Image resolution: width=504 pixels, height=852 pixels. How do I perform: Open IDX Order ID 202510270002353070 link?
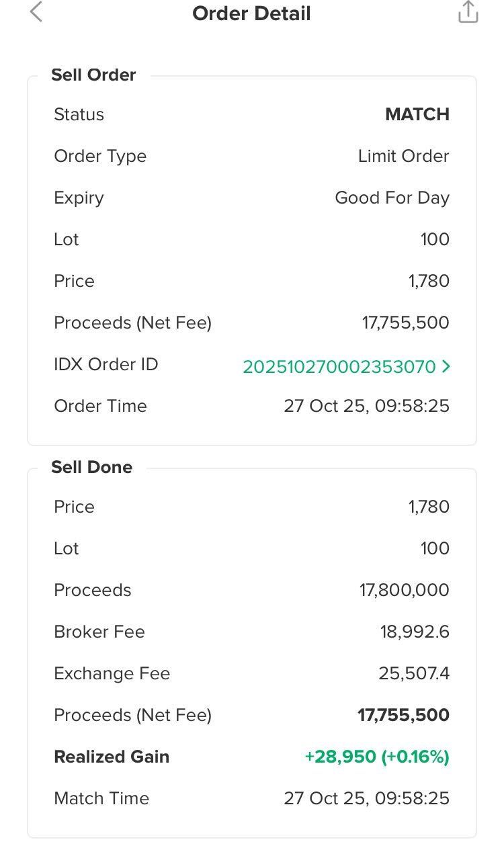339,367
